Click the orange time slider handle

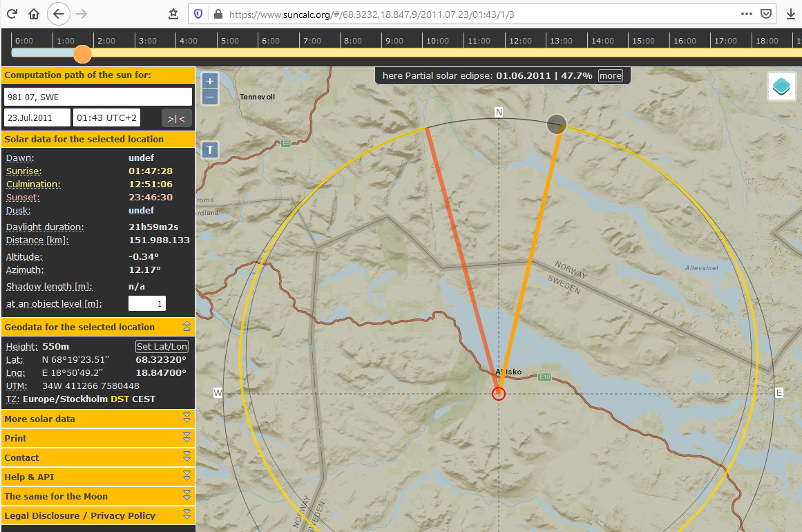(82, 54)
